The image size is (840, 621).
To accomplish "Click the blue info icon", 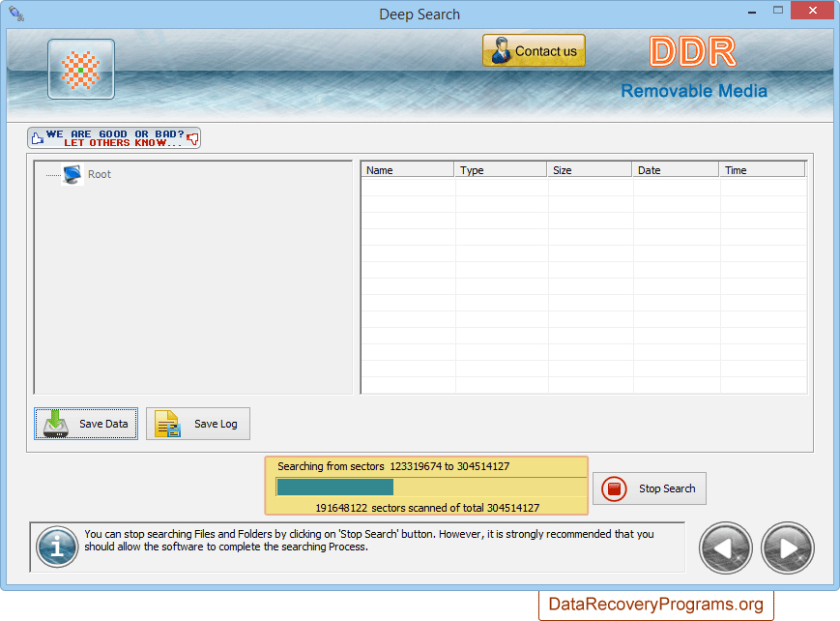I will [57, 547].
